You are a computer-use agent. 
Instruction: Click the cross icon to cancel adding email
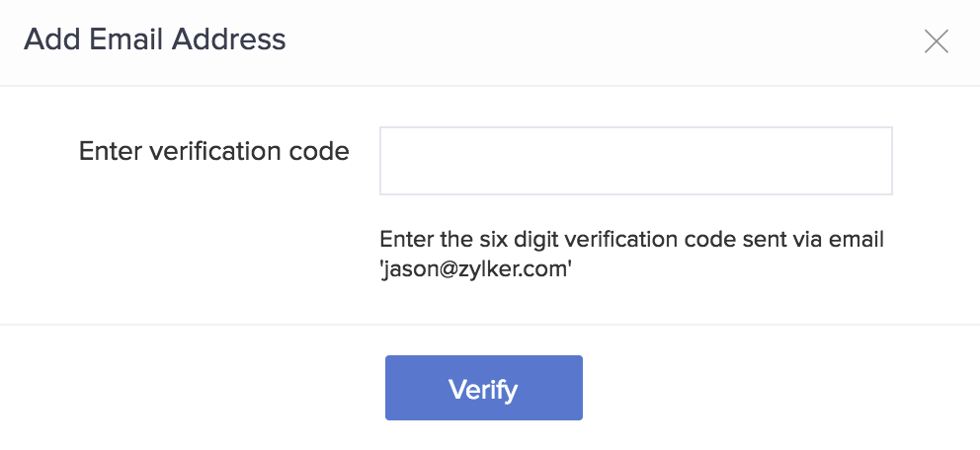936,40
